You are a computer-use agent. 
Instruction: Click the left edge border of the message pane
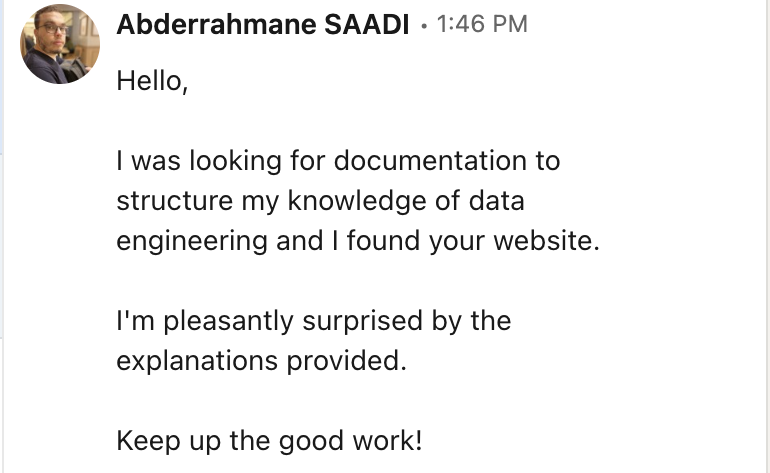(x=2, y=236)
